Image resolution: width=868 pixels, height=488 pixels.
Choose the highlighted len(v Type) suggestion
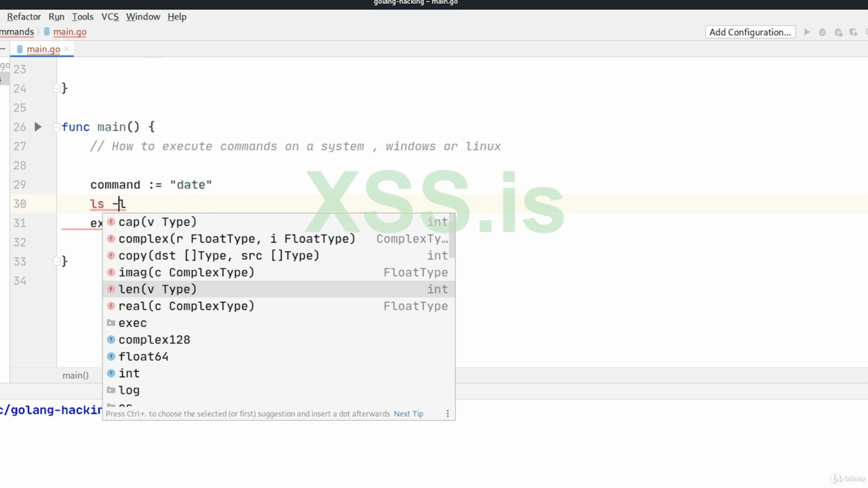point(278,289)
